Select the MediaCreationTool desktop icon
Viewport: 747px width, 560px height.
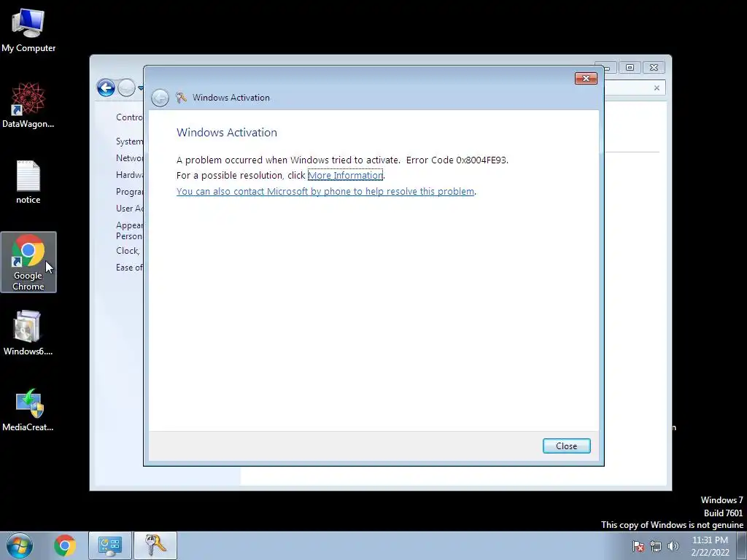coord(28,410)
